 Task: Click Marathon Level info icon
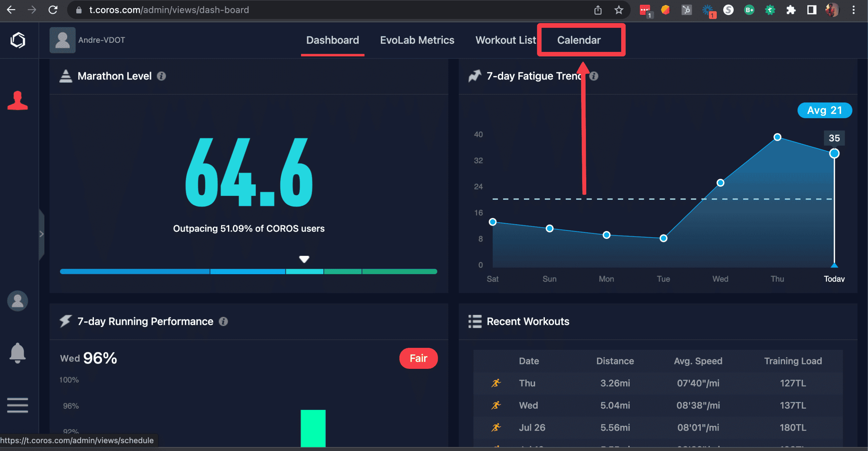161,76
